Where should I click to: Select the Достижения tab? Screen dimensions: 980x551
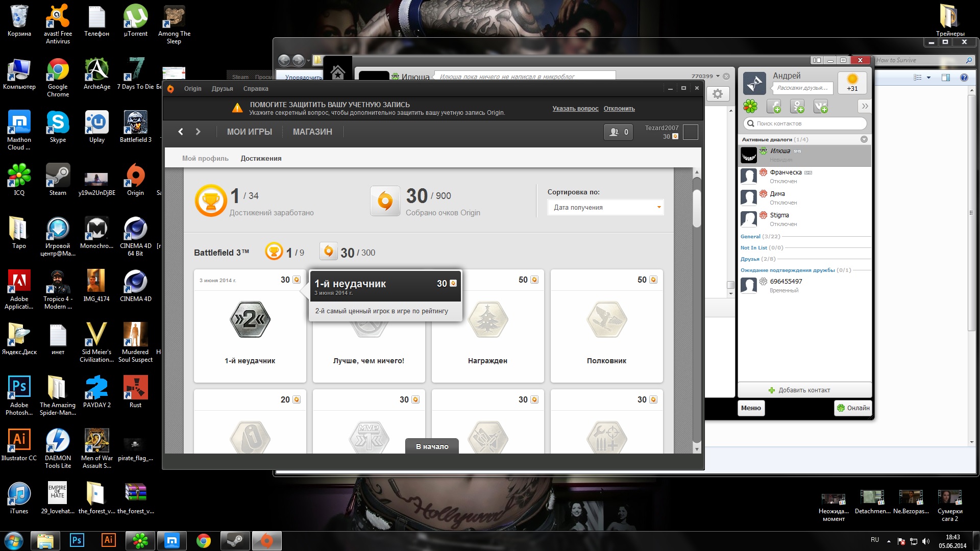pos(261,158)
